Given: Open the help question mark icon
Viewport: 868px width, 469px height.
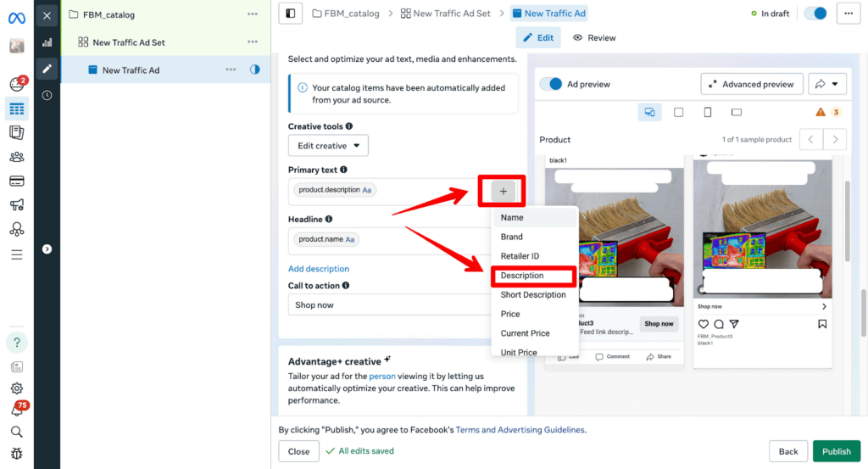Looking at the screenshot, I should (x=17, y=343).
